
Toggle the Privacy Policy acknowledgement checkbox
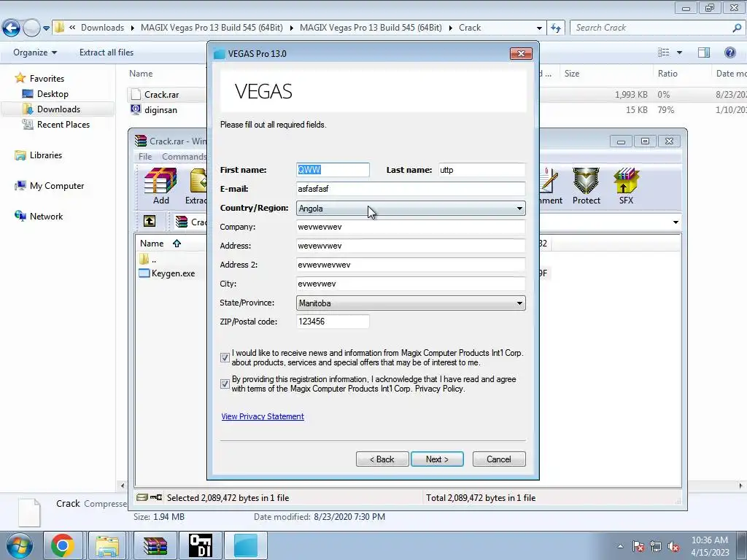pyautogui.click(x=225, y=384)
